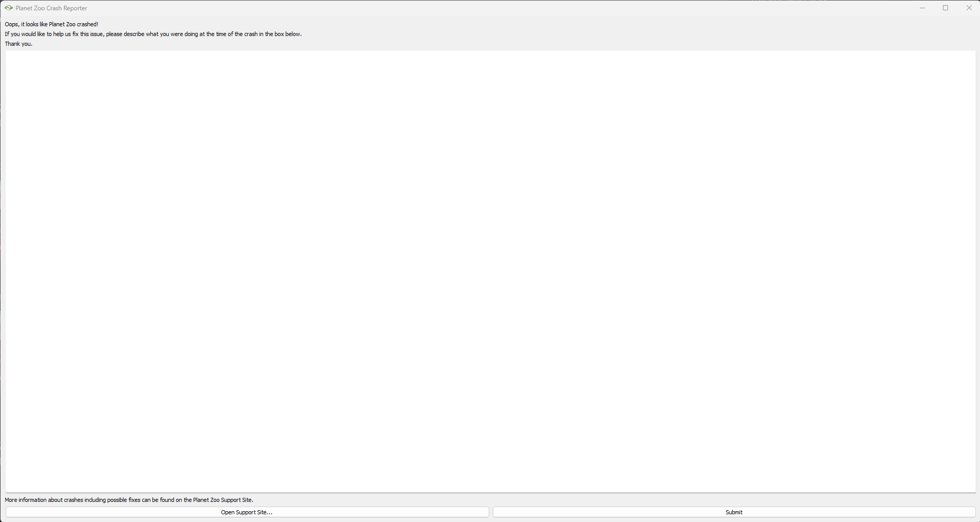
Task: Minimize the Crash Reporter window
Action: (x=922, y=8)
